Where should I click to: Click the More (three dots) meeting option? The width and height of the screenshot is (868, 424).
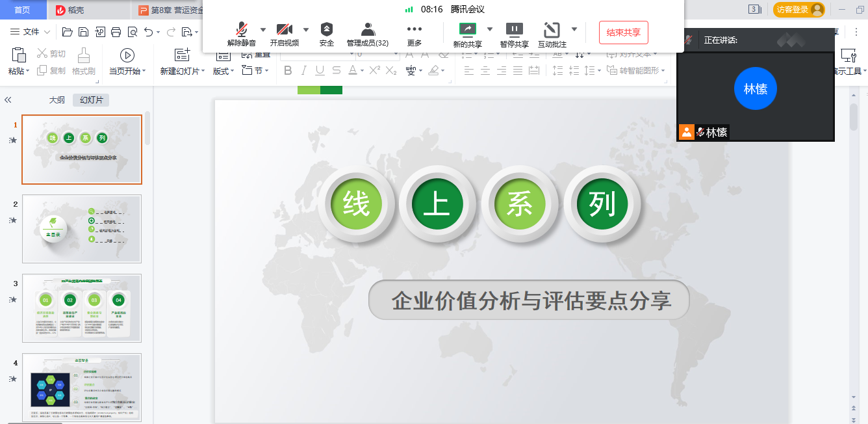(x=415, y=34)
